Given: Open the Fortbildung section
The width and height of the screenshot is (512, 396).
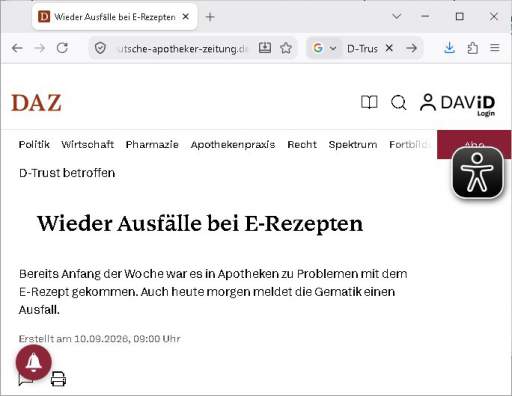Looking at the screenshot, I should (411, 144).
